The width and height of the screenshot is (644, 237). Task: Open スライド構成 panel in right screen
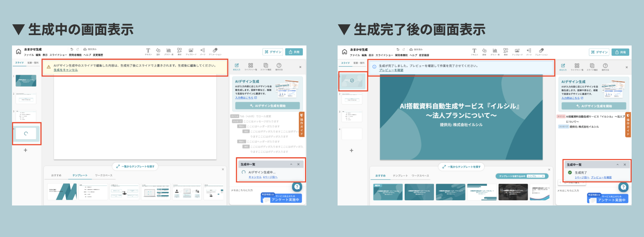(592, 67)
